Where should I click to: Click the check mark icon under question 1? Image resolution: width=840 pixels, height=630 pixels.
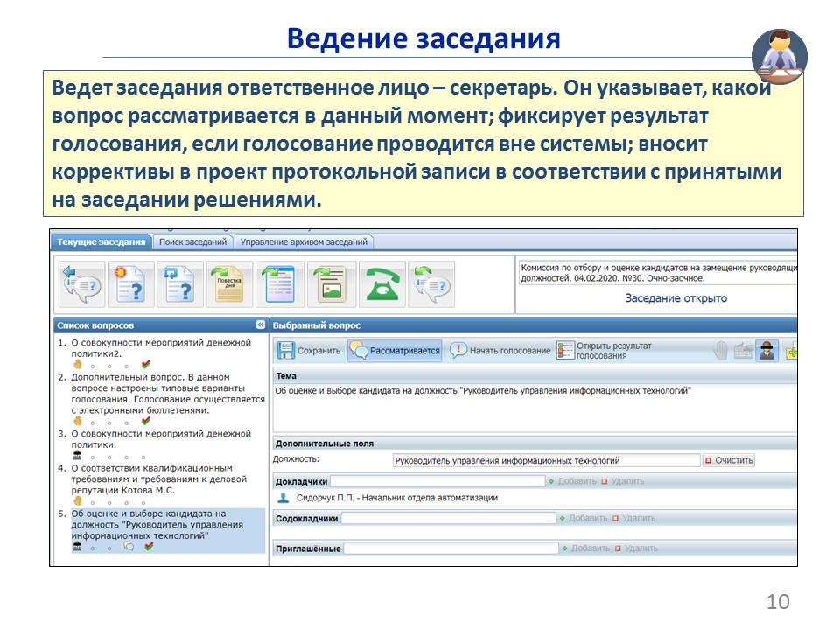146,364
